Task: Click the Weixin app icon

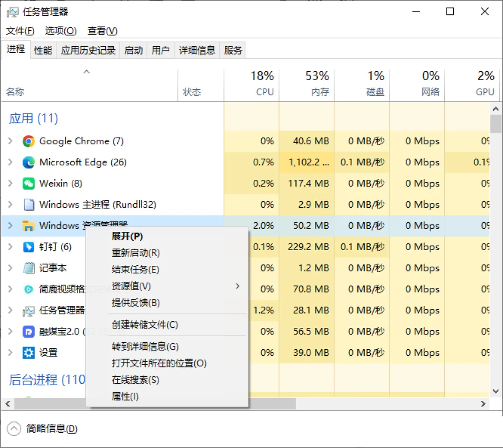Action: point(29,183)
